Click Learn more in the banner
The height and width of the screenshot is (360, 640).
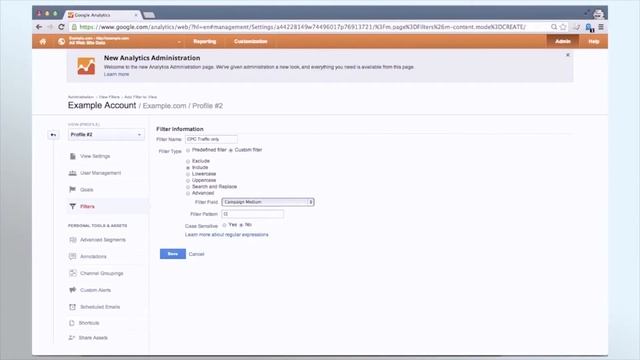point(116,74)
